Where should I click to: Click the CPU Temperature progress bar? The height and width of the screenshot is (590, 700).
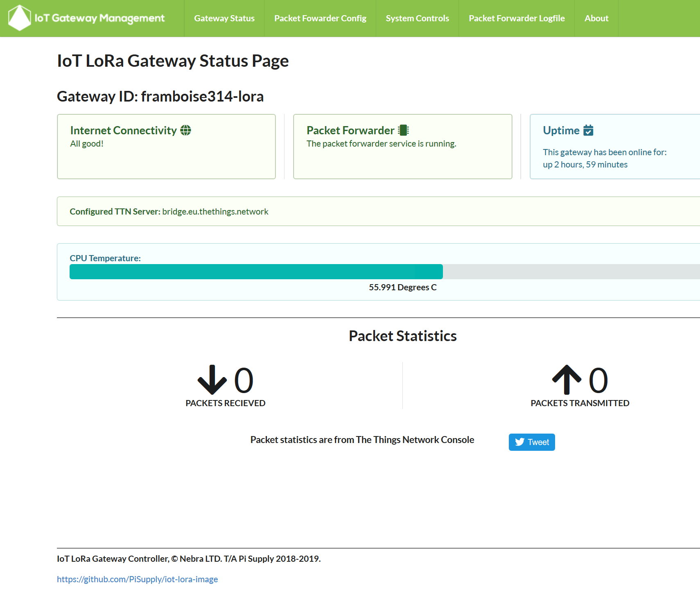pos(385,272)
